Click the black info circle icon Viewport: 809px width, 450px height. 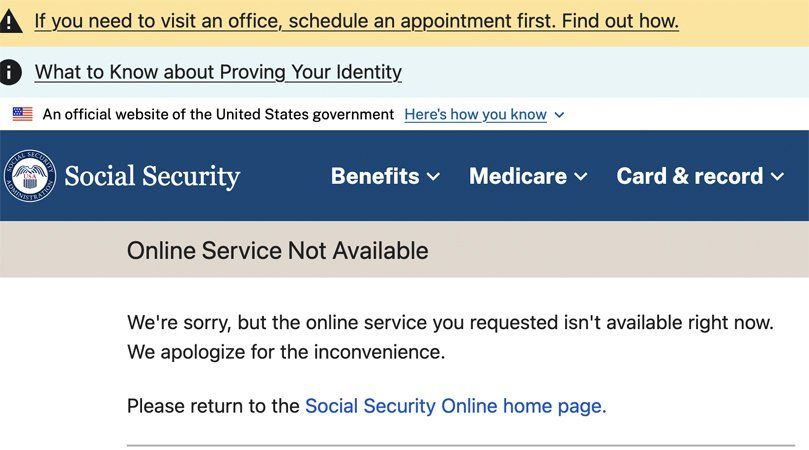(x=10, y=72)
